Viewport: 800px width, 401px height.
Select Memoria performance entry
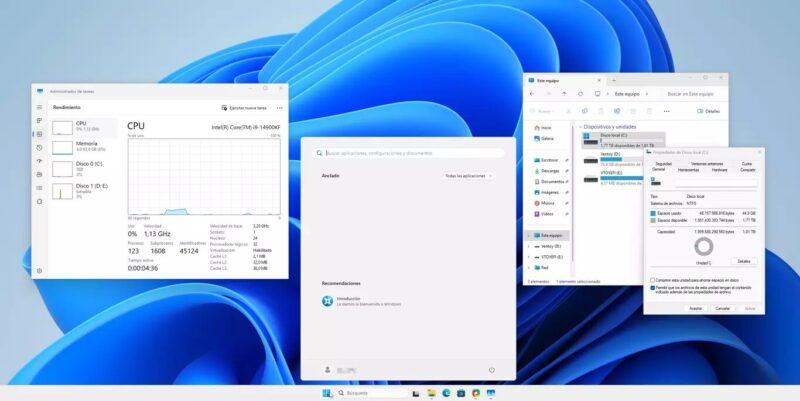(84, 147)
